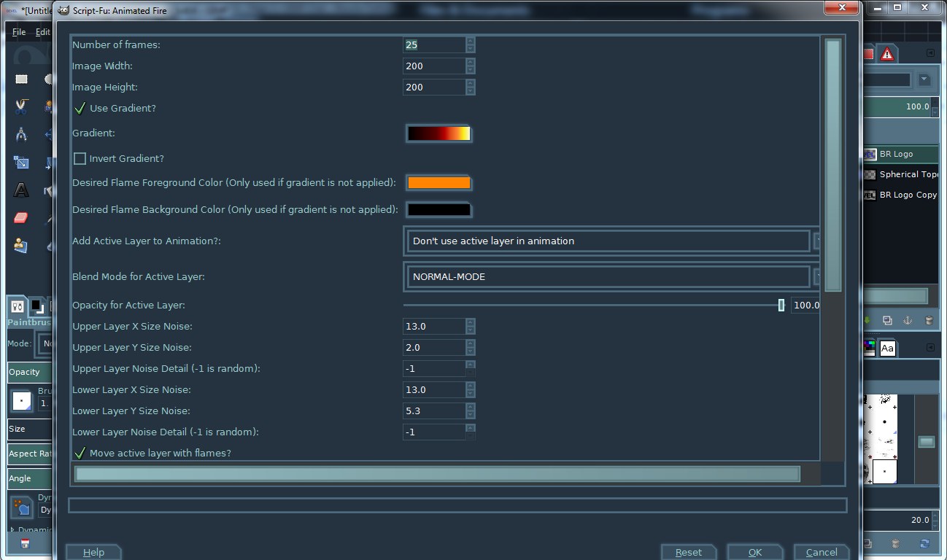
Task: Click the OK button
Action: [755, 552]
